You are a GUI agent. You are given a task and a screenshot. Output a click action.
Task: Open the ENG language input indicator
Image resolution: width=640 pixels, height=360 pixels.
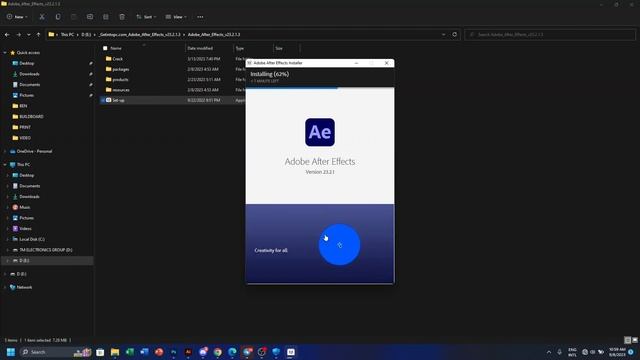[572, 352]
